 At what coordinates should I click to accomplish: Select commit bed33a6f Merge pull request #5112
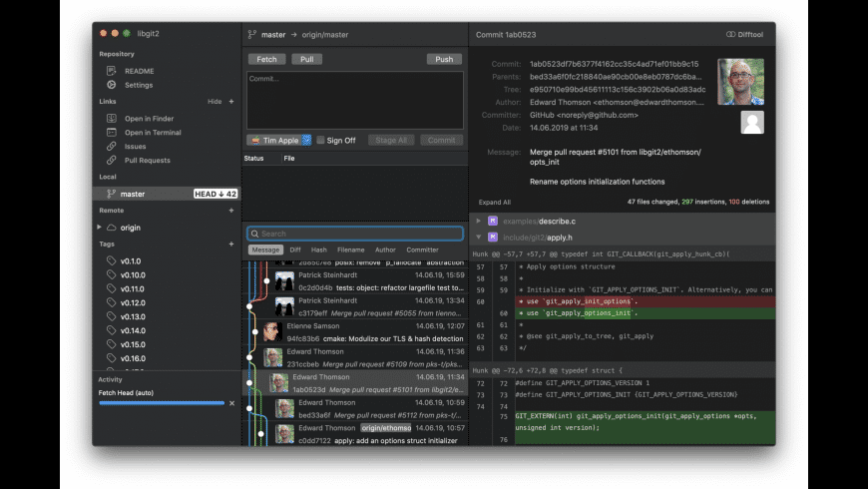355,409
